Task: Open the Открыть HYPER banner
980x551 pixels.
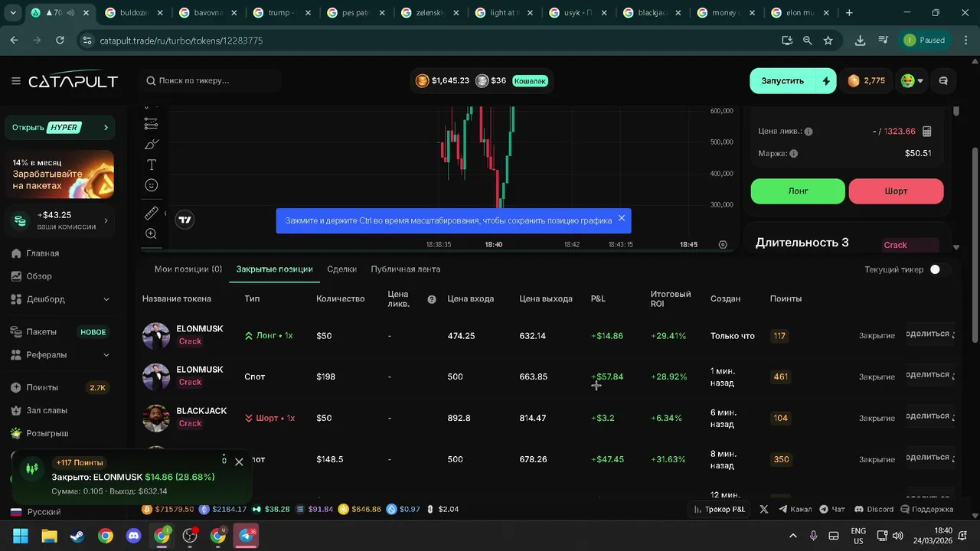Action: click(x=59, y=127)
